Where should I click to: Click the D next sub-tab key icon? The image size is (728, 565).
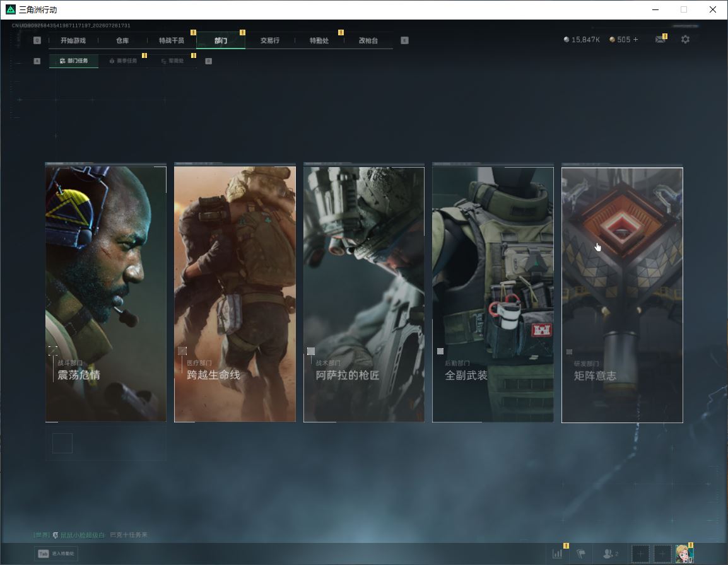tap(208, 61)
